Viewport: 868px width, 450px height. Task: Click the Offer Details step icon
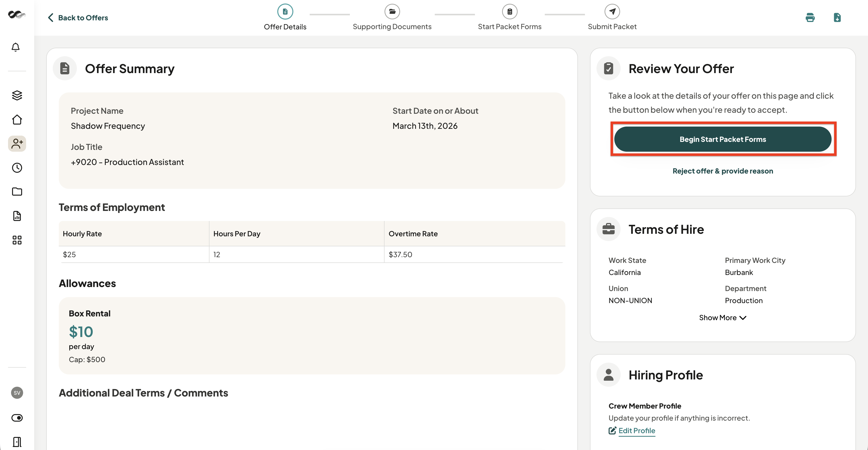(285, 12)
